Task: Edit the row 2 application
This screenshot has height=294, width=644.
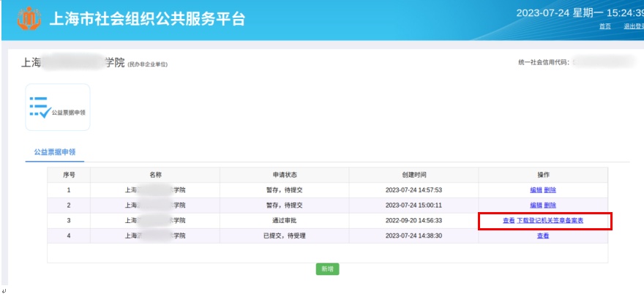Action: 536,206
